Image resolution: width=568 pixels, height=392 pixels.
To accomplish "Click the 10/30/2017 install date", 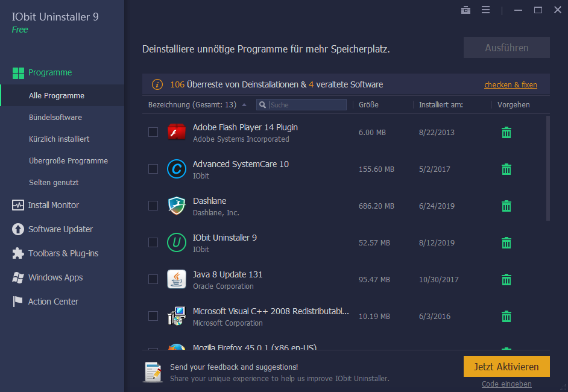I will coord(439,279).
